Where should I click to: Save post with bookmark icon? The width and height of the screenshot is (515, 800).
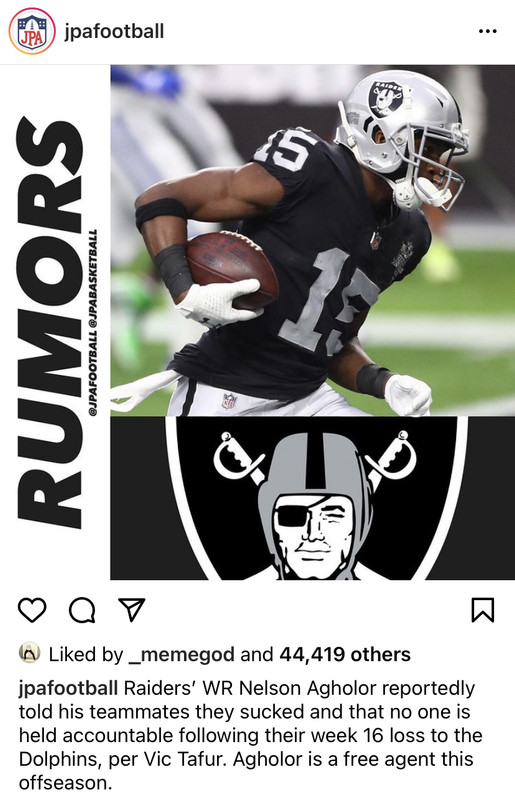pyautogui.click(x=482, y=610)
